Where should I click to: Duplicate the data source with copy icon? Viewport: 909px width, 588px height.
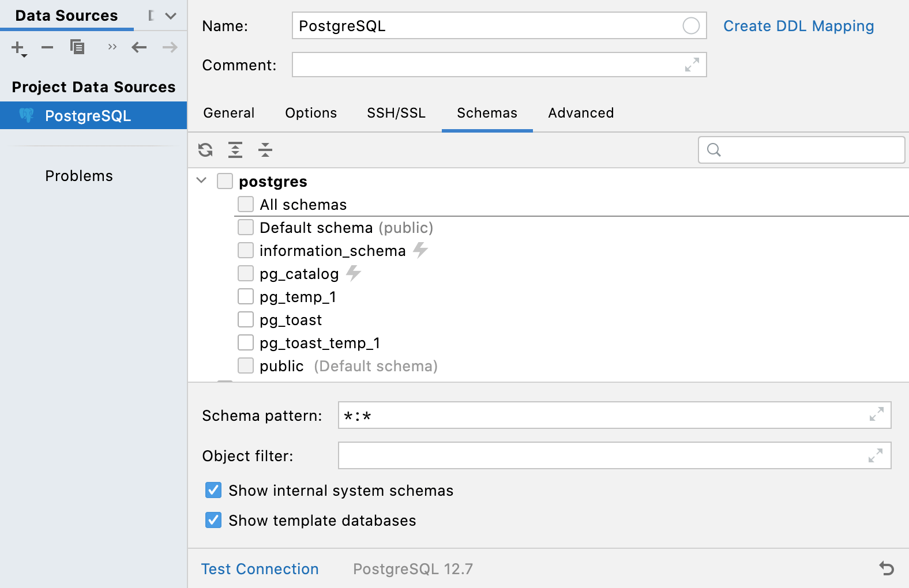[x=77, y=47]
